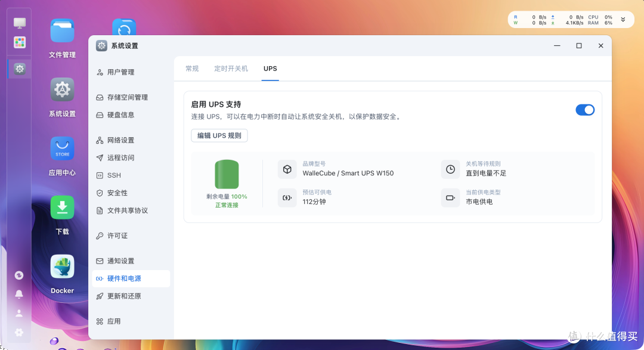Switch to the 常规 tab

(192, 69)
